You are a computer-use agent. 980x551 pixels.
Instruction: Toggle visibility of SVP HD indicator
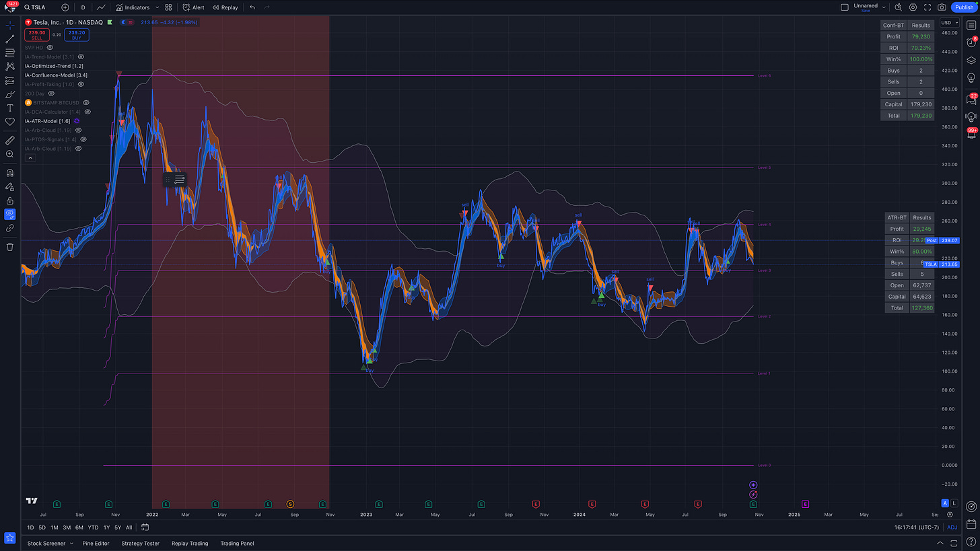(50, 48)
